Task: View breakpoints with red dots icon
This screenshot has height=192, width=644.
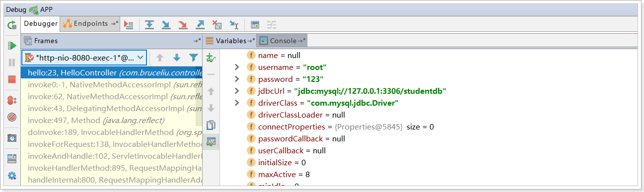Action: 12,101
